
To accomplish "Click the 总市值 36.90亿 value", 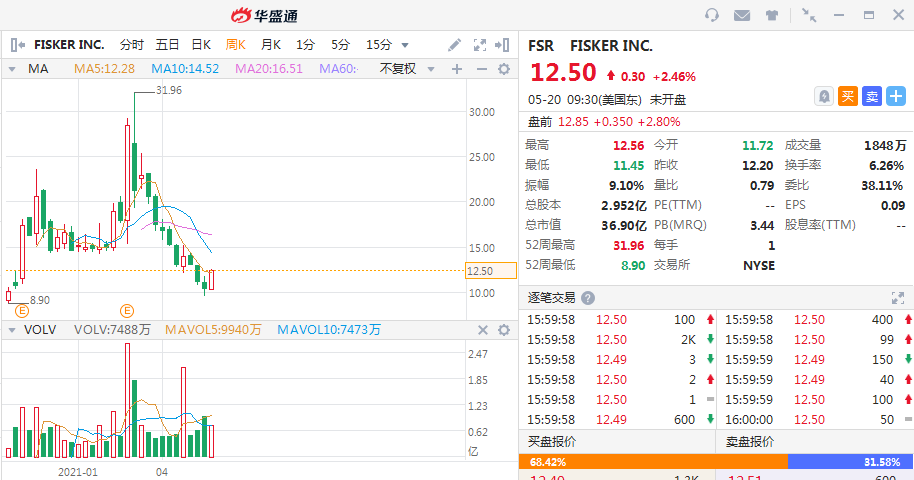I will (x=624, y=225).
